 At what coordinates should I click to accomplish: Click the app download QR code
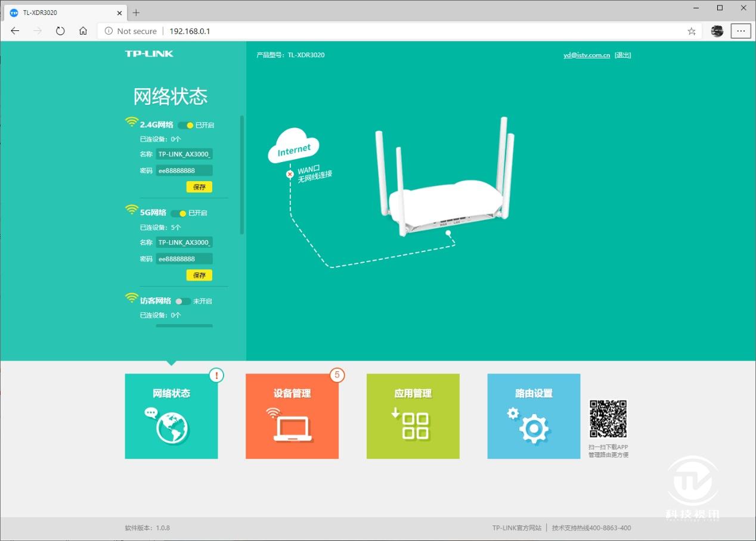pos(608,419)
